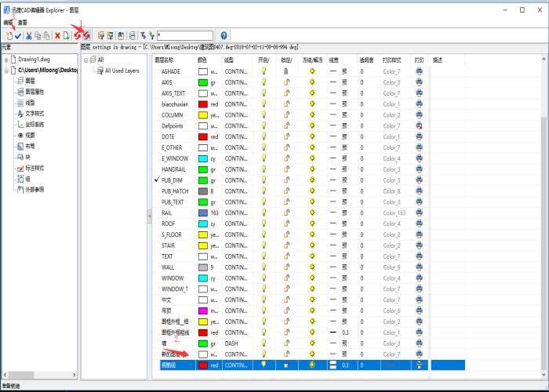Toggle the lock for HANDRAIL layer
The height and width of the screenshot is (392, 549).
[x=286, y=169]
